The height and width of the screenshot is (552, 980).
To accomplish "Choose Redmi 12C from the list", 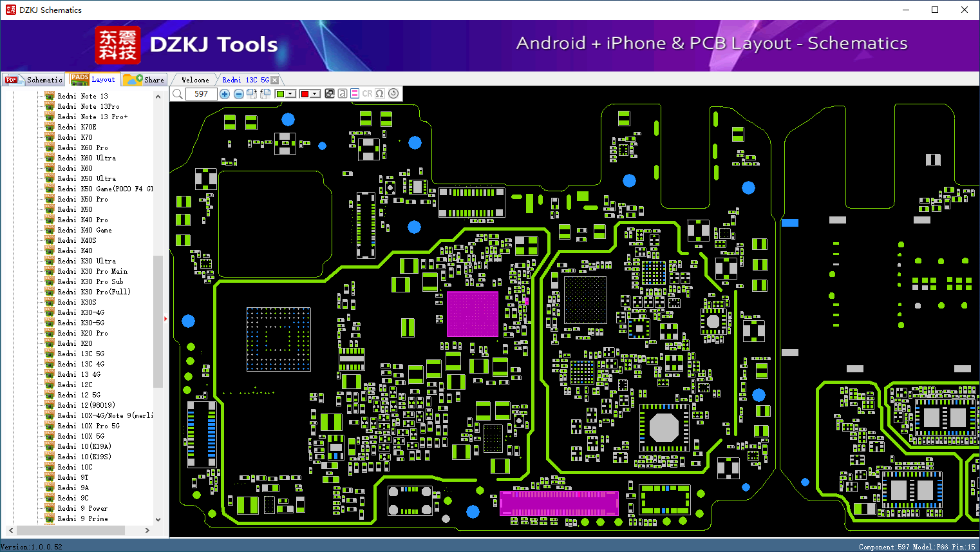I will [x=75, y=385].
